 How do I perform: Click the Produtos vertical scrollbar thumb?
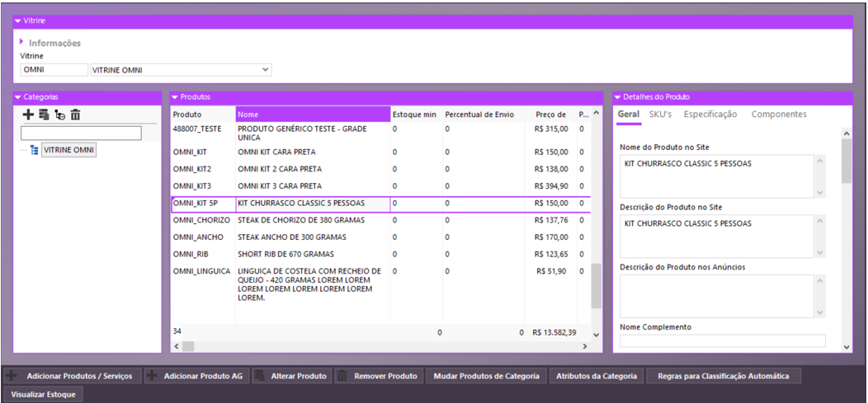coord(597,285)
